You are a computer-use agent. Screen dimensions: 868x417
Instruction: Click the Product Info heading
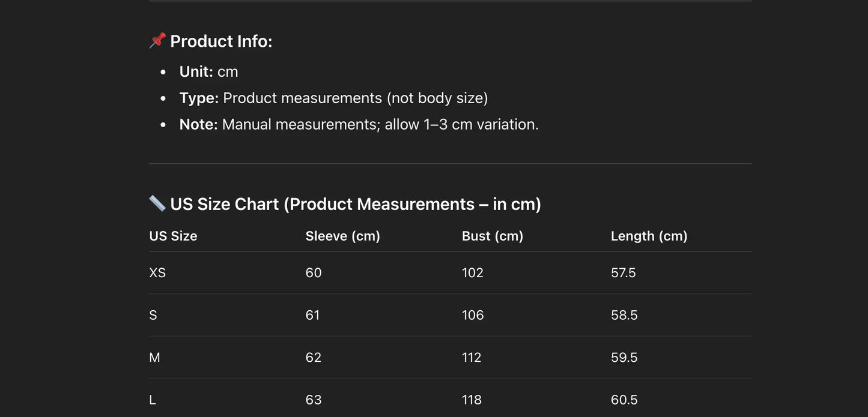[x=221, y=41]
